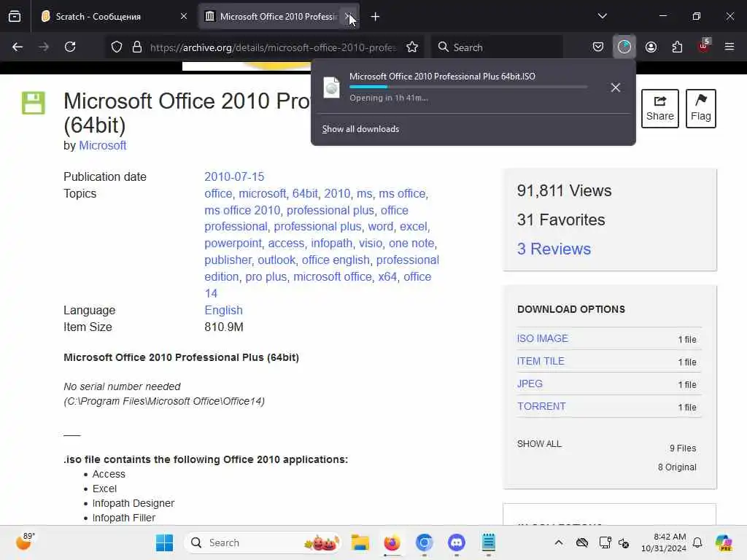Download the ISO IMAGE option

543,338
